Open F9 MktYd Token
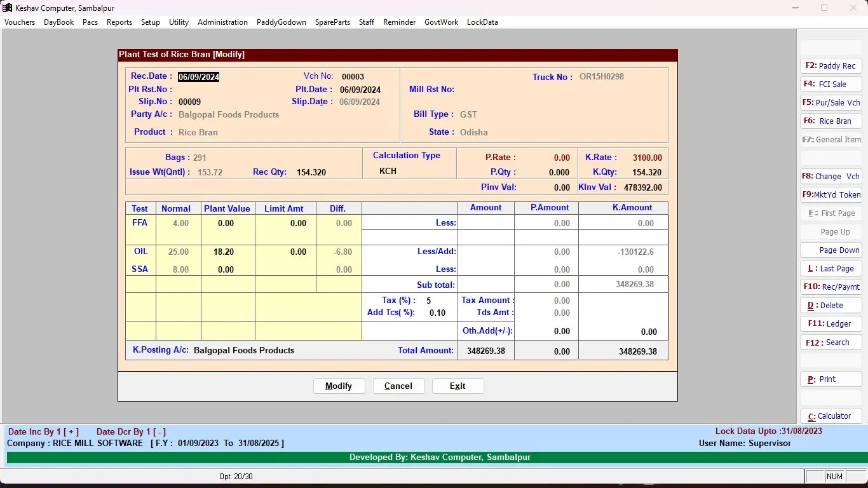868x488 pixels. pos(831,195)
